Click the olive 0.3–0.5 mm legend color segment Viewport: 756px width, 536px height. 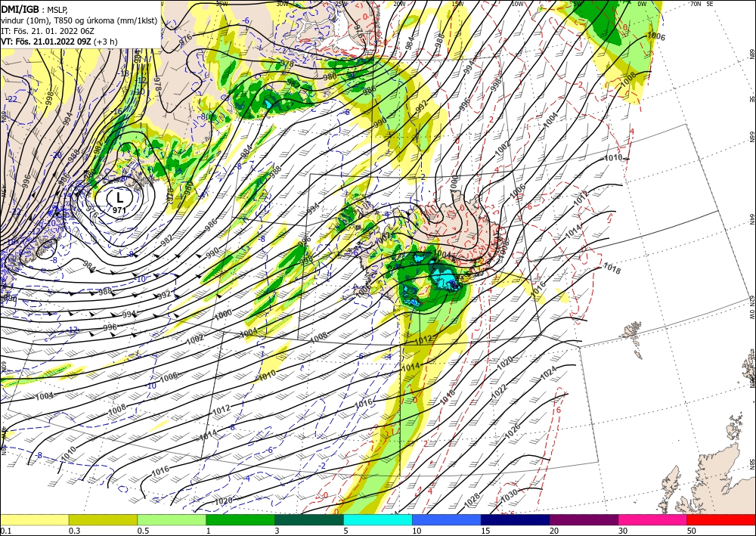point(103,519)
